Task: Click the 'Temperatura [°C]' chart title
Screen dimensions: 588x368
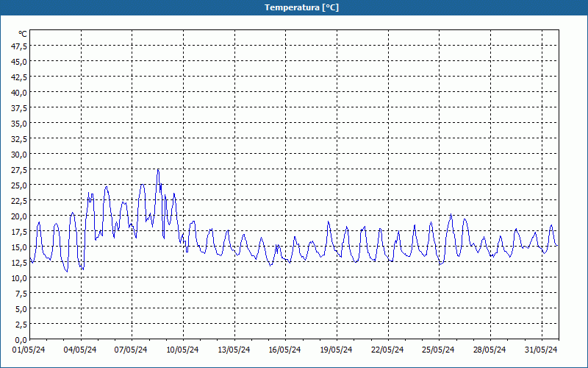Action: coord(301,7)
